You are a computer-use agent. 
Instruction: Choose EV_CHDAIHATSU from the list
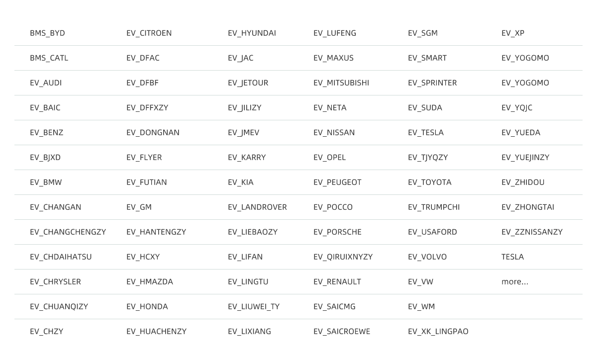point(61,257)
